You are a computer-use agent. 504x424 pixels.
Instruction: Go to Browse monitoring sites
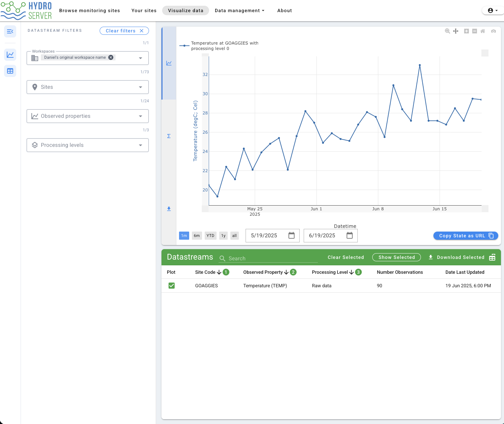[x=90, y=10]
